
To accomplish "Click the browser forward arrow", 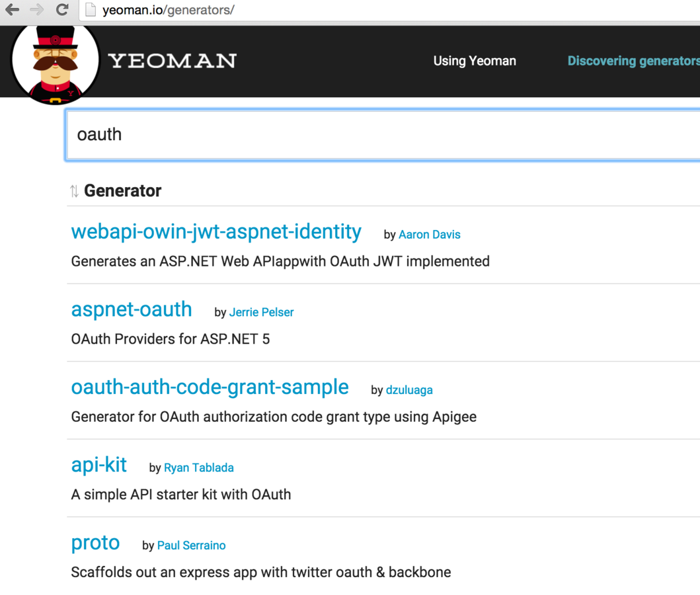I will [x=36, y=9].
